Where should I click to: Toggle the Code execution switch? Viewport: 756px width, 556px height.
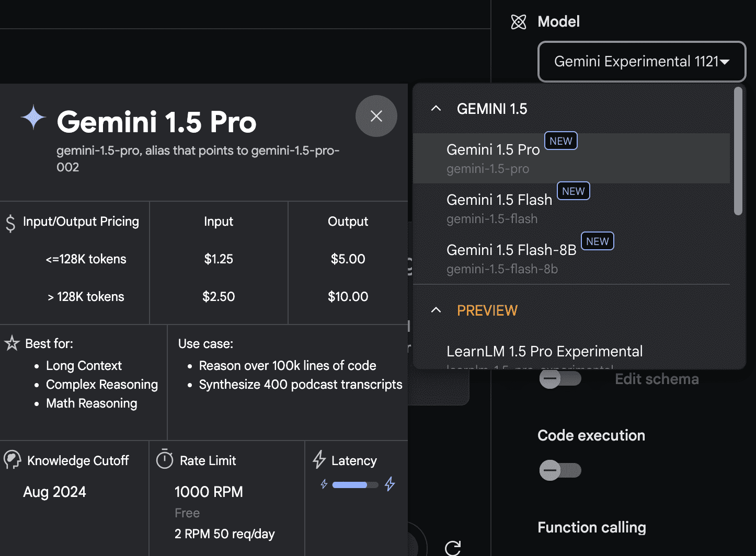click(560, 470)
